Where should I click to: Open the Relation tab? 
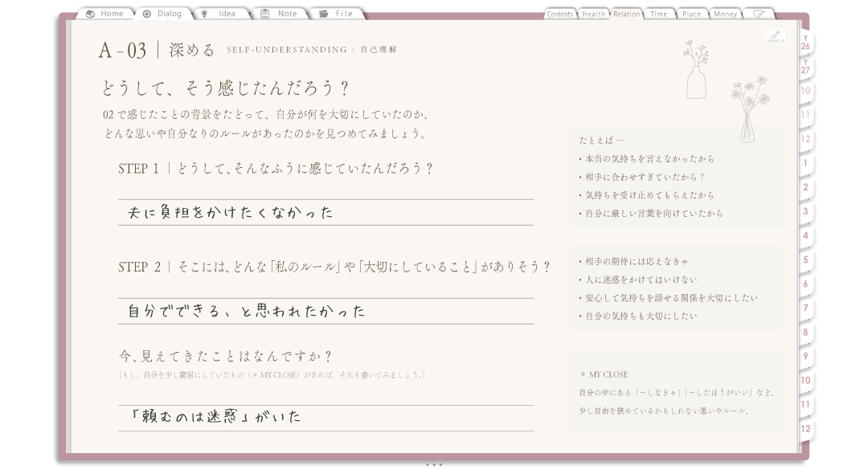coord(626,14)
